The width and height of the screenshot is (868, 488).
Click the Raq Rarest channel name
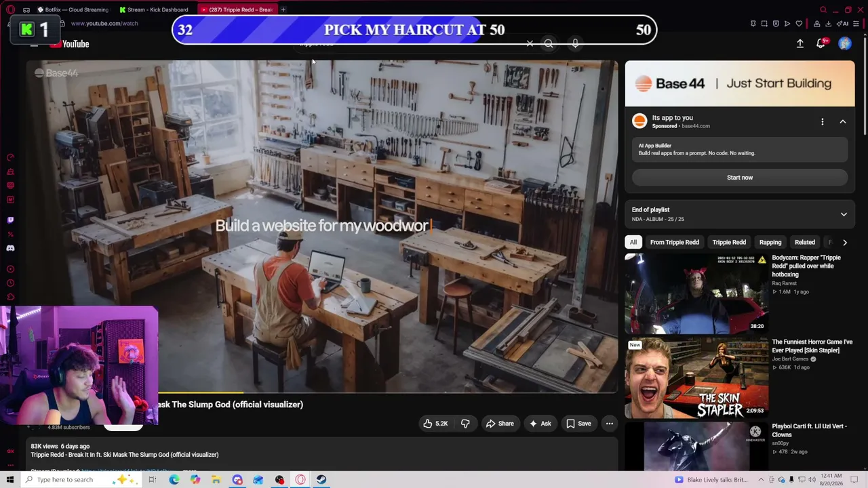point(785,283)
